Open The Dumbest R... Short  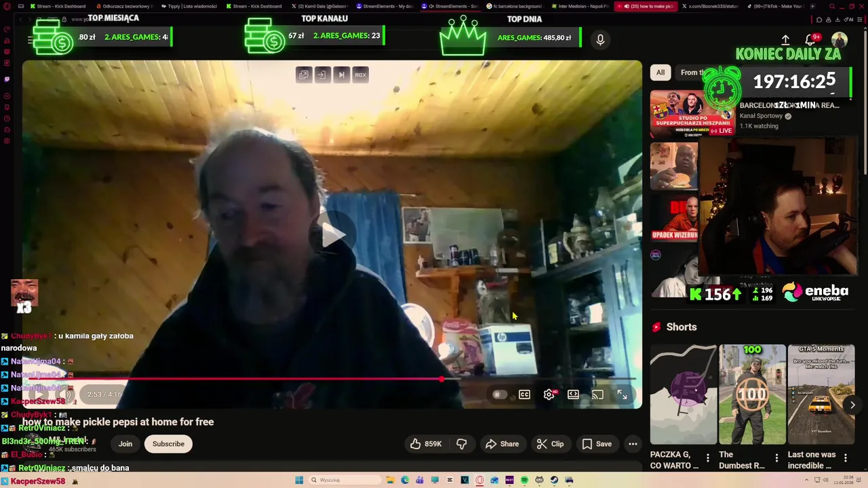pyautogui.click(x=752, y=394)
